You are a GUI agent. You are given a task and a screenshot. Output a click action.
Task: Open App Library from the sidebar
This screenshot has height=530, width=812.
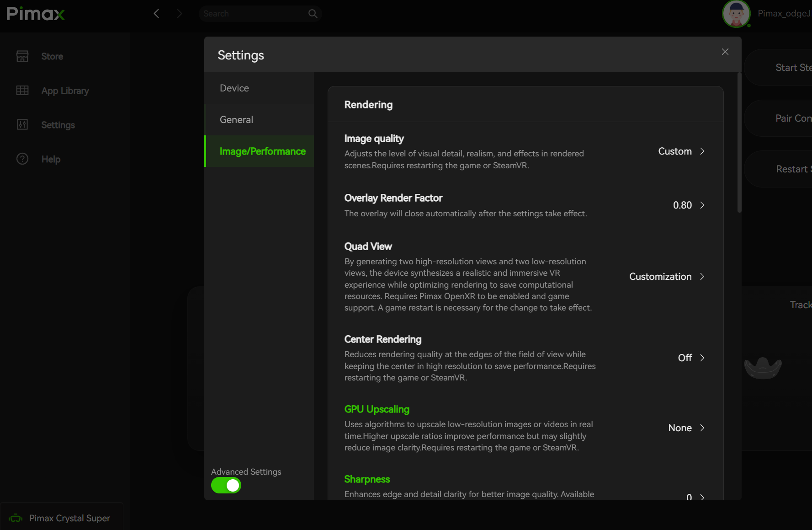(x=65, y=91)
